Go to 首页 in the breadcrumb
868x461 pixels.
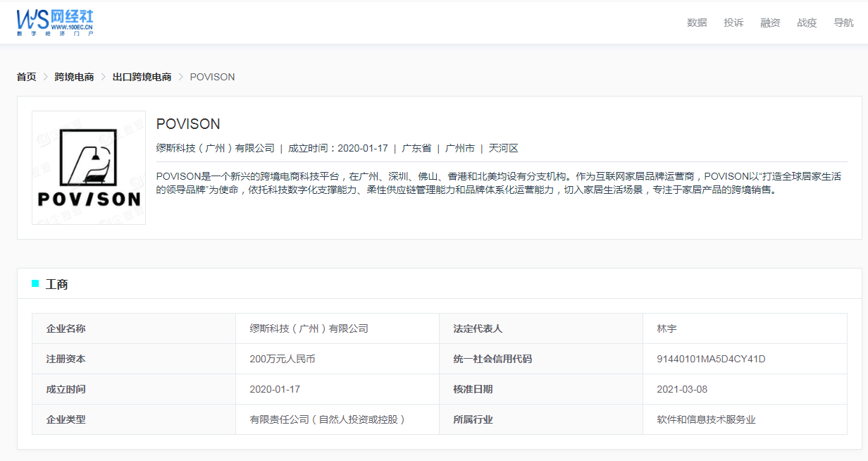(27, 77)
